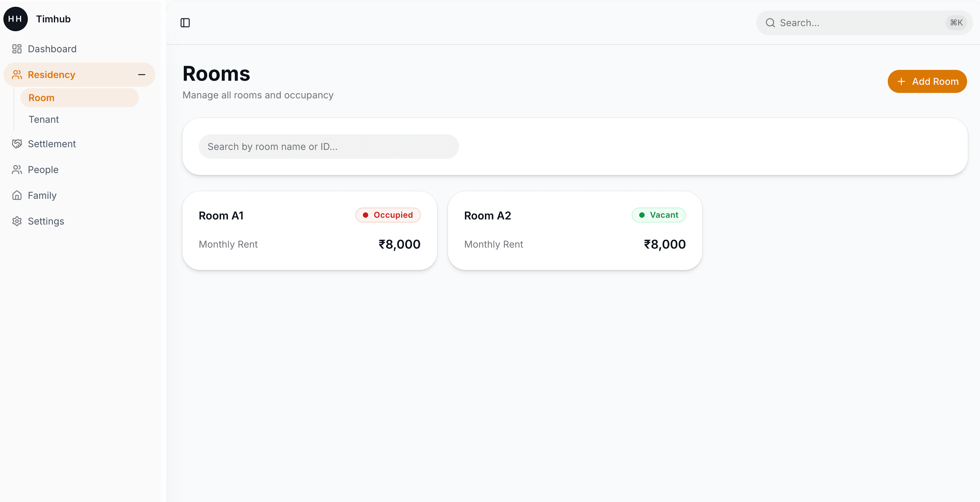
Task: Click the ₹8,000 rent on Room A1
Action: (399, 244)
